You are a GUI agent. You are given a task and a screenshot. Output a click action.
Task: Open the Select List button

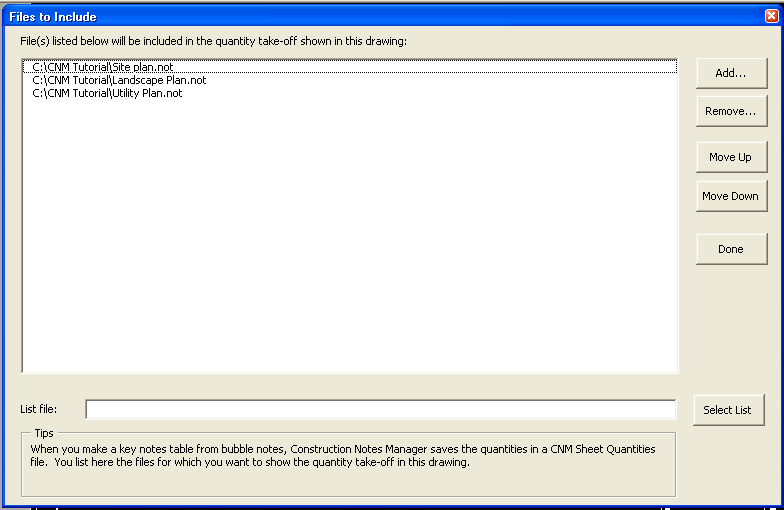coord(728,410)
